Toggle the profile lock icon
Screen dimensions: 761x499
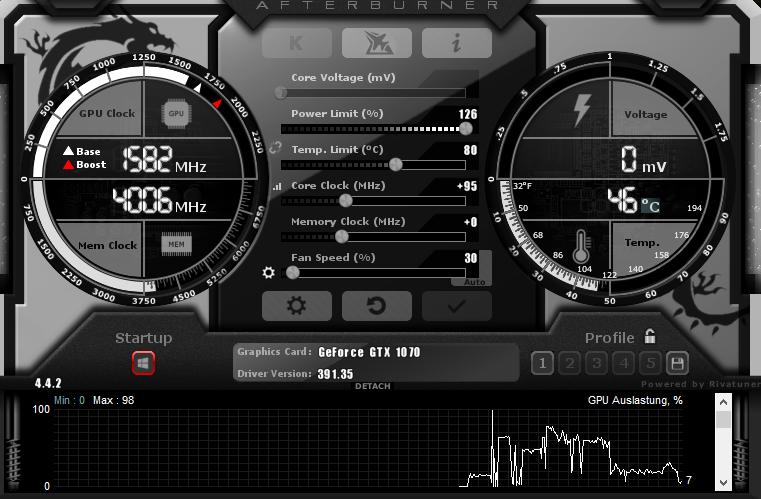pos(650,336)
